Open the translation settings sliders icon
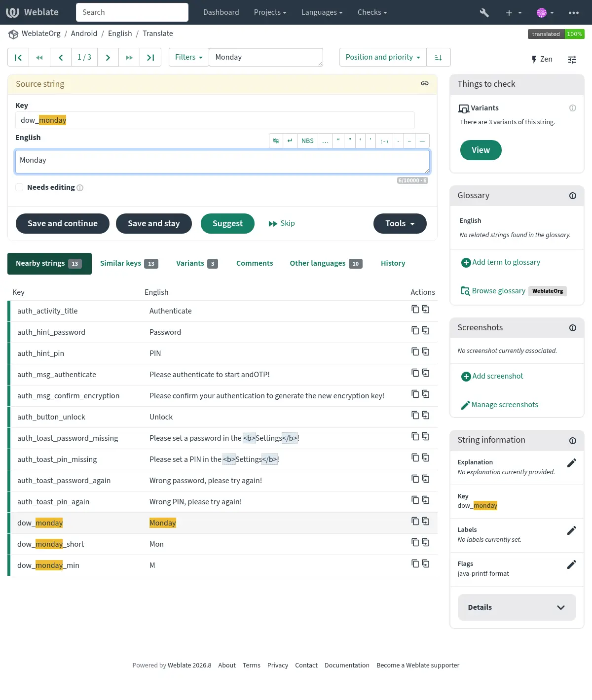 pyautogui.click(x=572, y=60)
